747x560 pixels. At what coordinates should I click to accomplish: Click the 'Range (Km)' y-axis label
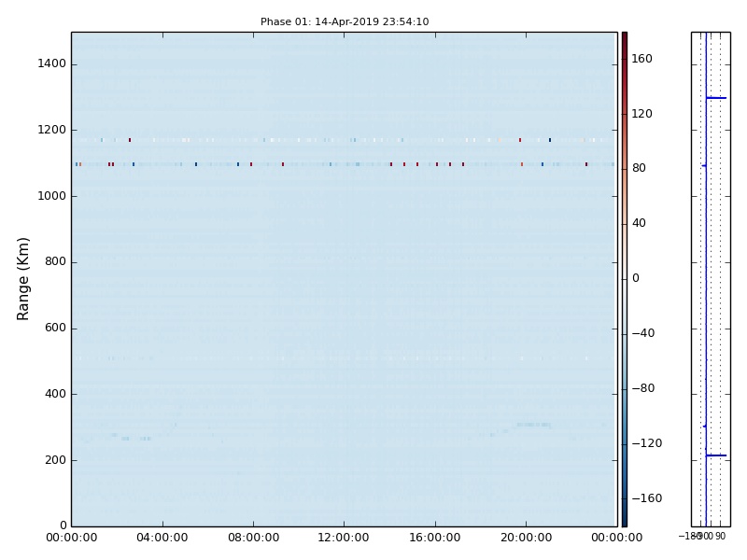22,279
